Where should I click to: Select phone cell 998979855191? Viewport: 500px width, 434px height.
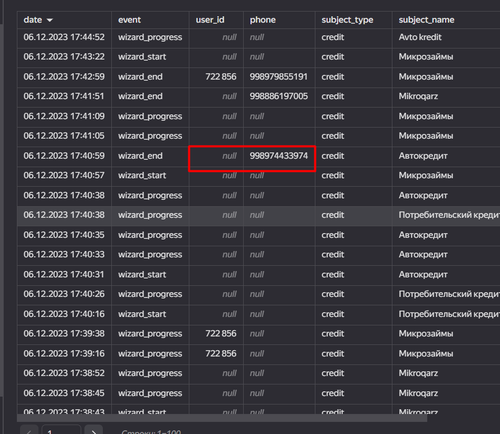tap(279, 77)
